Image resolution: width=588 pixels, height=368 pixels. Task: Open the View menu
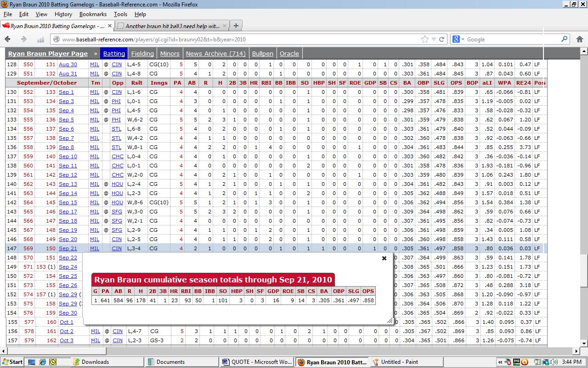tap(41, 14)
